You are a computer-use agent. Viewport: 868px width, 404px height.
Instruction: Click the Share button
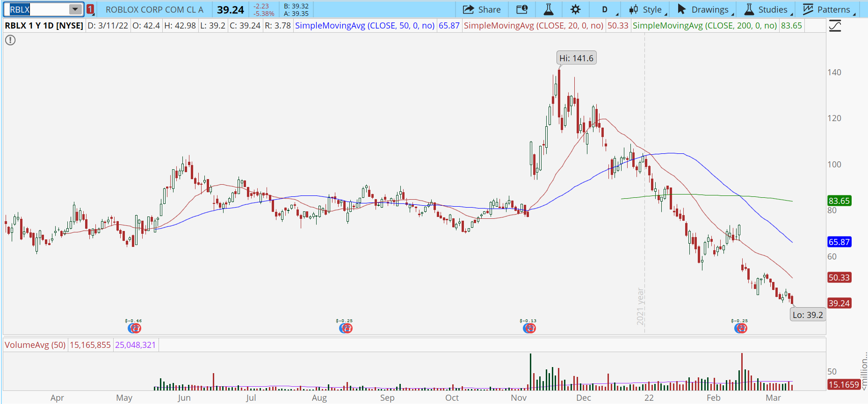pyautogui.click(x=482, y=9)
